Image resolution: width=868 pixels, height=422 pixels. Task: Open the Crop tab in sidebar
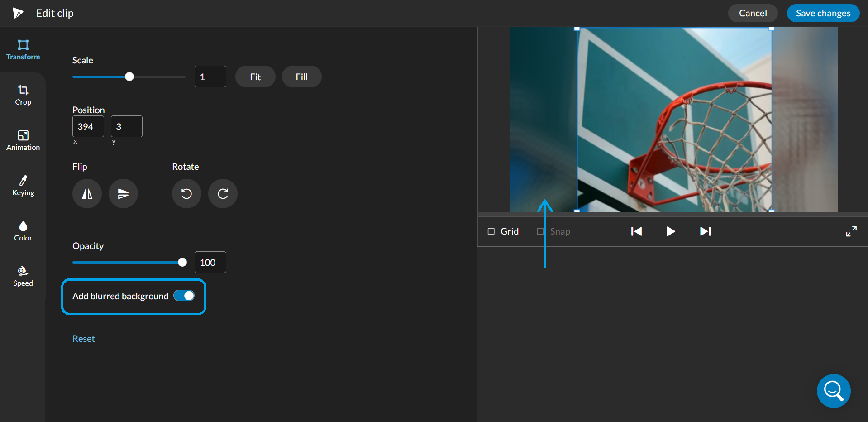tap(23, 95)
